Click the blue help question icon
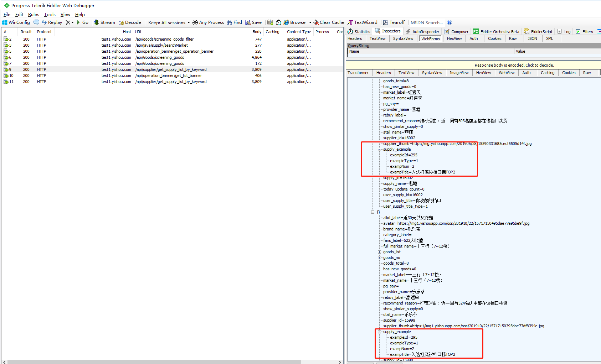Viewport: 601px width, 364px height. coord(450,22)
